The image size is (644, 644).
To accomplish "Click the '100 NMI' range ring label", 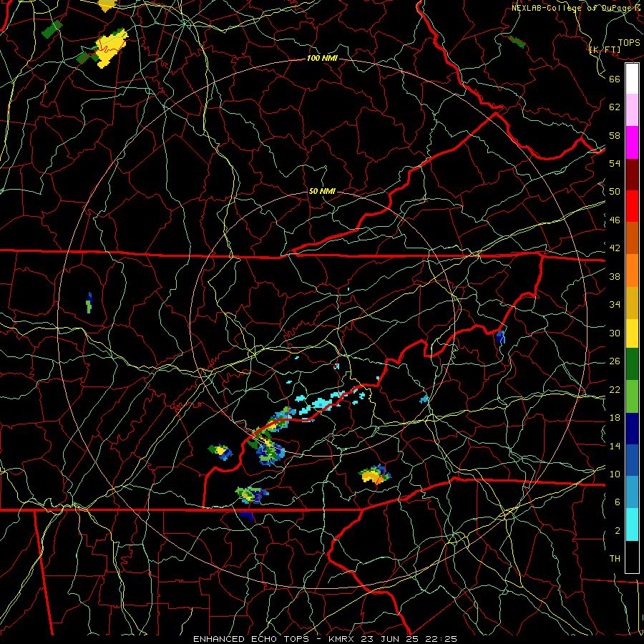I will point(322,59).
